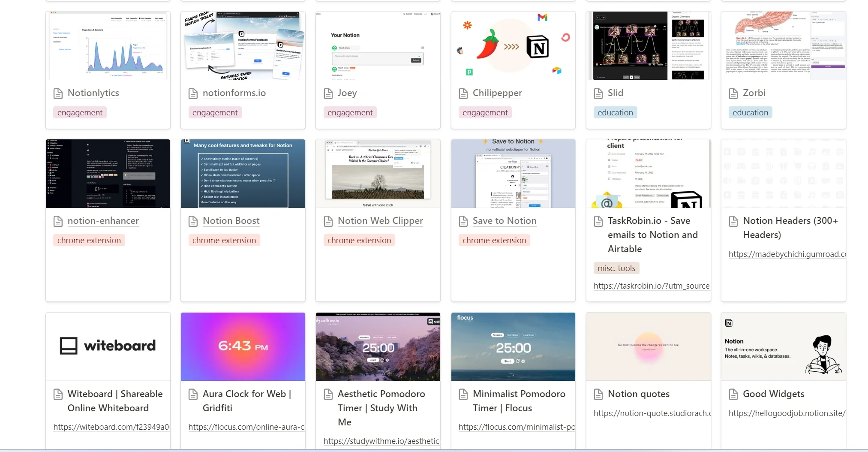Click the 'education' tag on Zorbi card
The height and width of the screenshot is (452, 868).
click(x=750, y=113)
